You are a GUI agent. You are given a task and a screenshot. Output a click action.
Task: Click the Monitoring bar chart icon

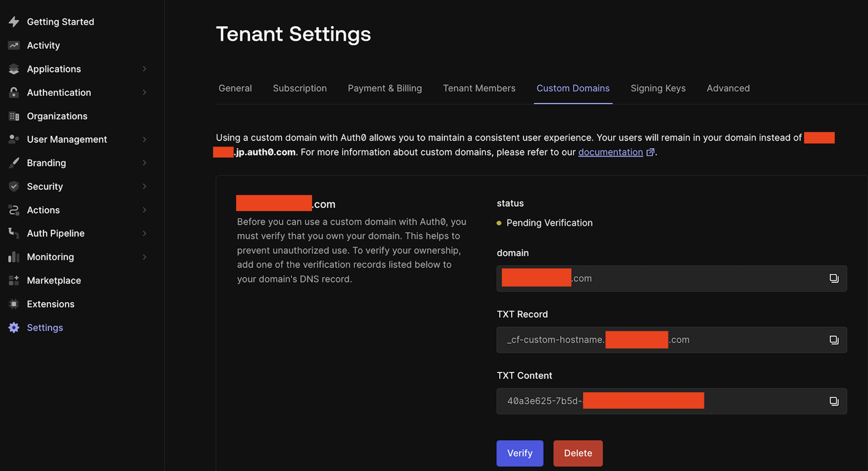coord(14,257)
